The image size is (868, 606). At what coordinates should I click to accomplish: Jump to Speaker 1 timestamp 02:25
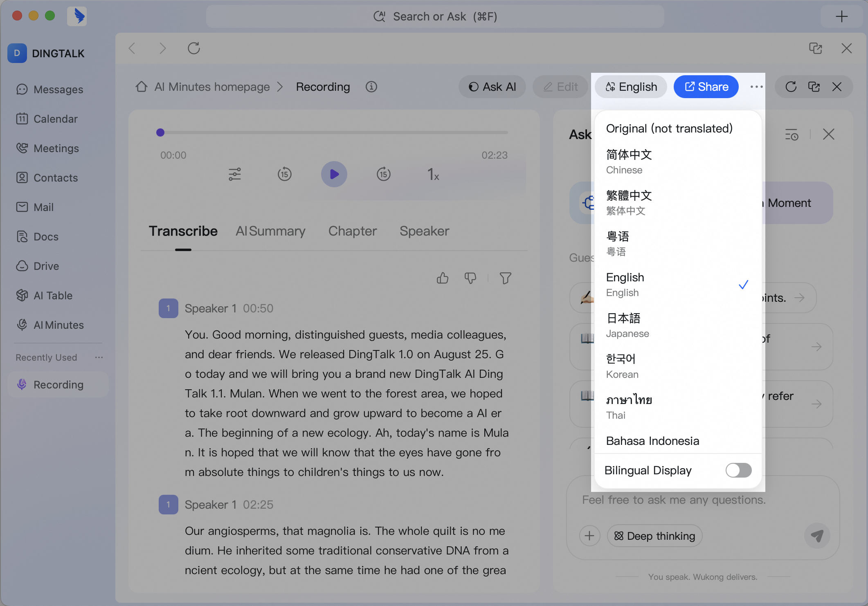[258, 505]
